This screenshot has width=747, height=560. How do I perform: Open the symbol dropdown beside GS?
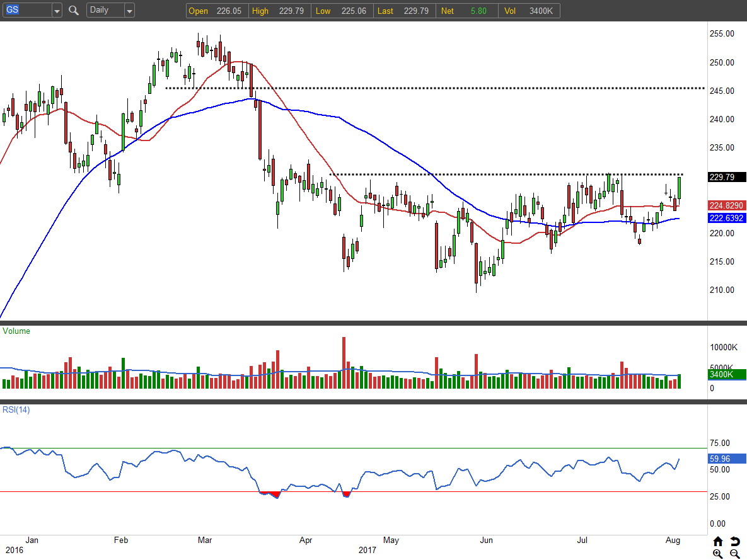tap(56, 10)
